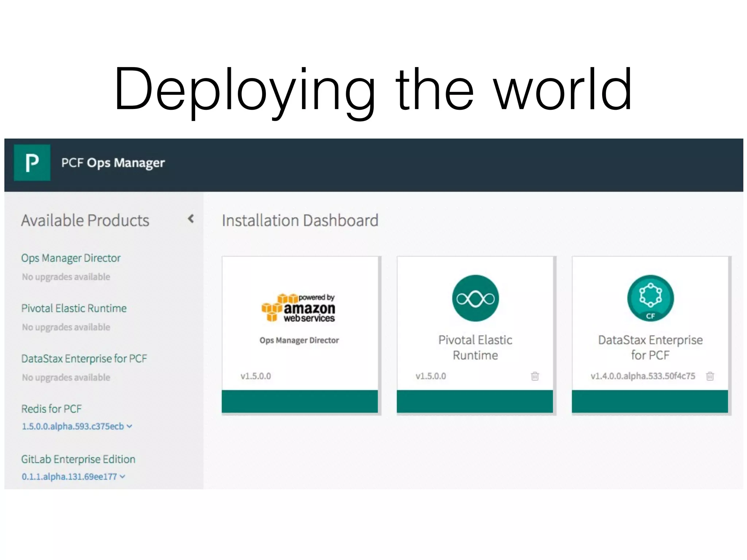This screenshot has width=747, height=560.
Task: Select GitLab Enterprise Edition in sidebar
Action: (78, 459)
